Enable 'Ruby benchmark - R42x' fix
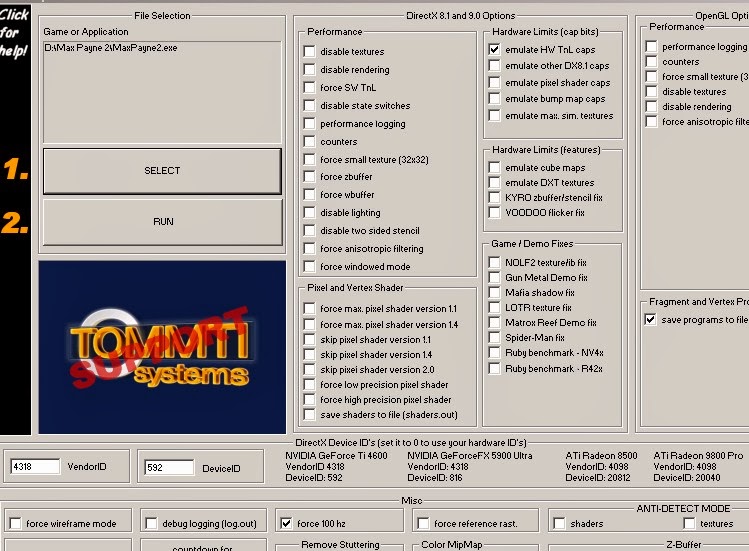The width and height of the screenshot is (749, 551). 494,368
